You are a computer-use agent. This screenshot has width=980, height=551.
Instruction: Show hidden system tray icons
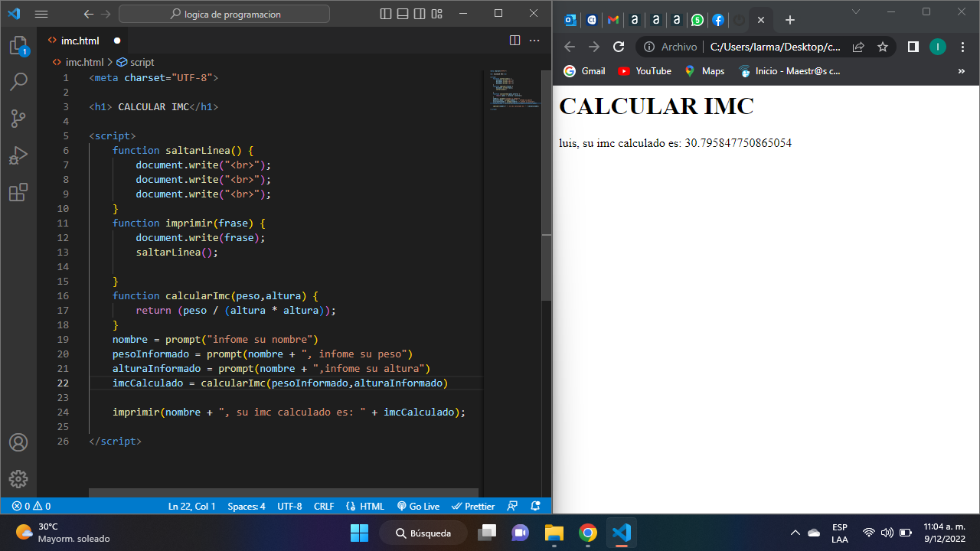coord(795,533)
